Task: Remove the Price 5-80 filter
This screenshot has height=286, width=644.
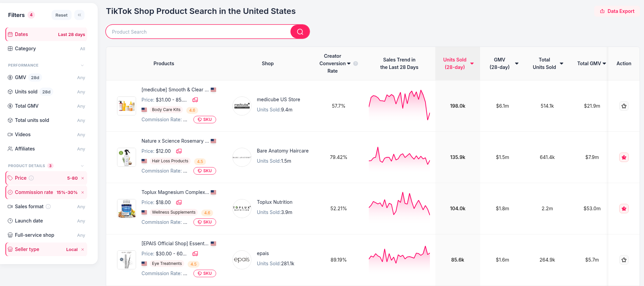Action: pos(82,178)
